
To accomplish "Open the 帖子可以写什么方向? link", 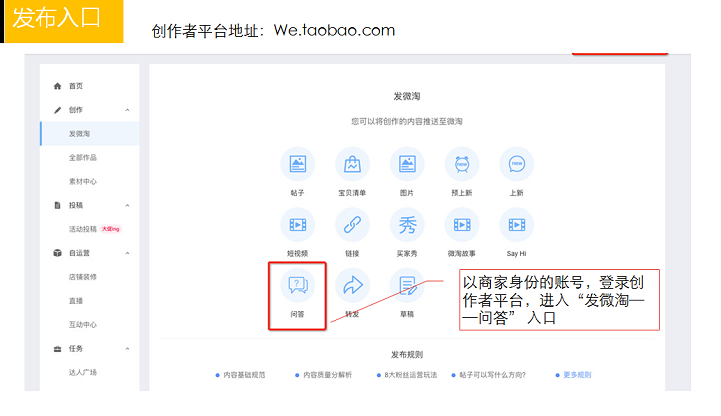I will (x=492, y=375).
